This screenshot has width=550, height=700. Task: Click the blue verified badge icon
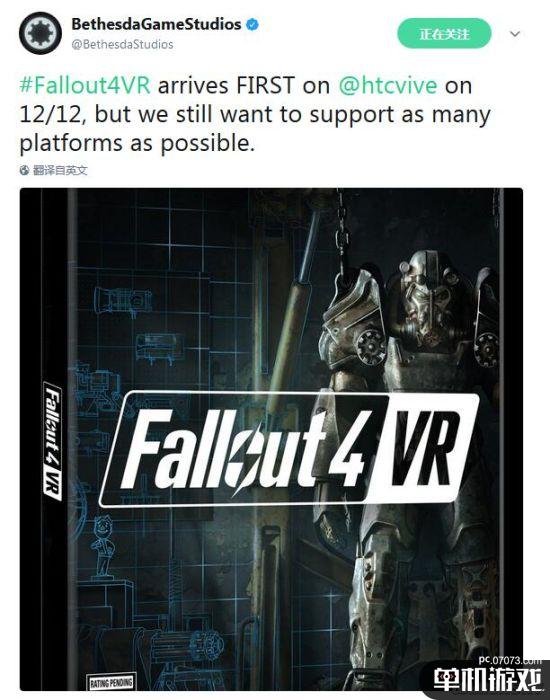252,25
